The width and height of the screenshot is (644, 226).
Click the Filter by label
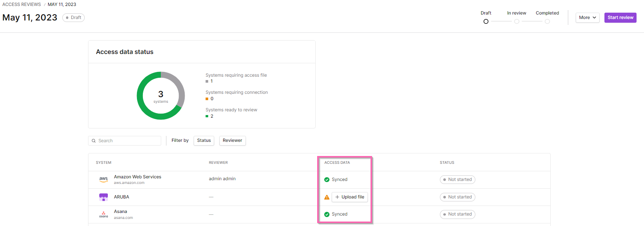[180, 140]
